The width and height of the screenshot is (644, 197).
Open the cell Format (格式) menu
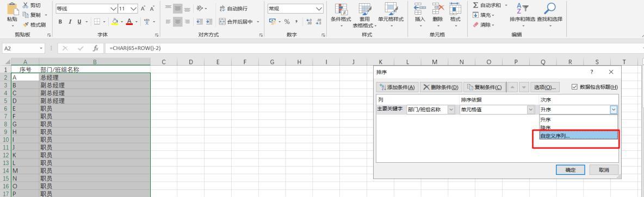[x=455, y=15]
